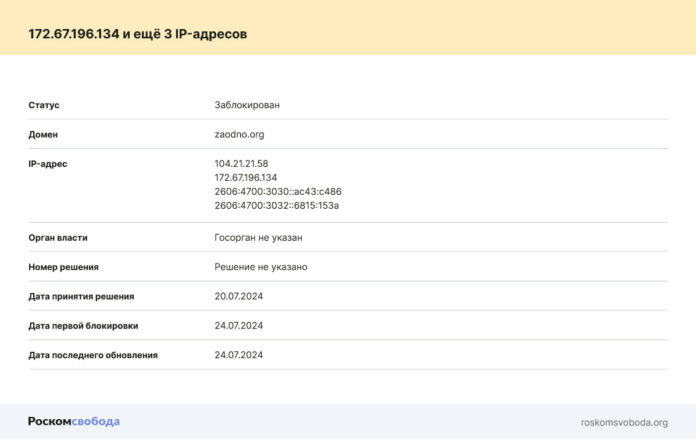Click the Роскомсвобода logo in footer
696x439 pixels.
(x=74, y=421)
